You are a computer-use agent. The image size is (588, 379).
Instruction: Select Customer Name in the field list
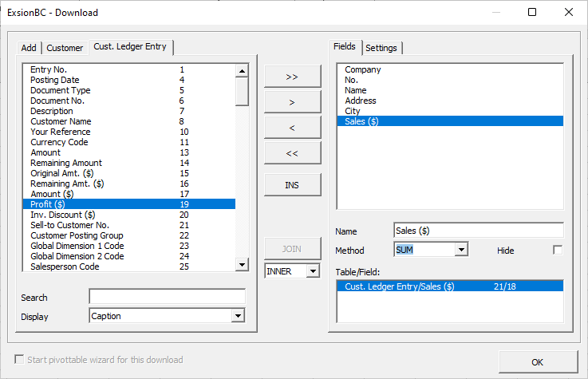[128, 121]
